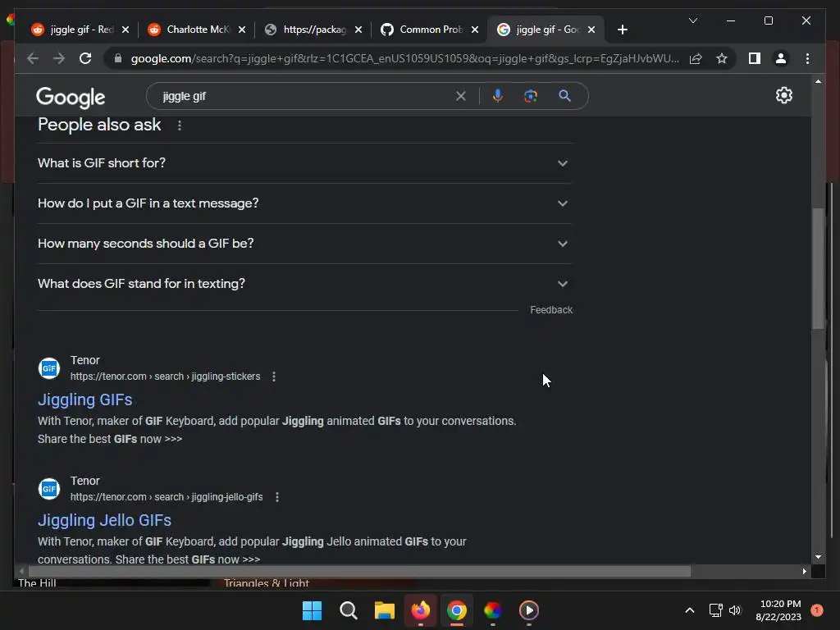Expand 'What is GIF short for?'
The height and width of the screenshot is (630, 840).
tap(304, 163)
